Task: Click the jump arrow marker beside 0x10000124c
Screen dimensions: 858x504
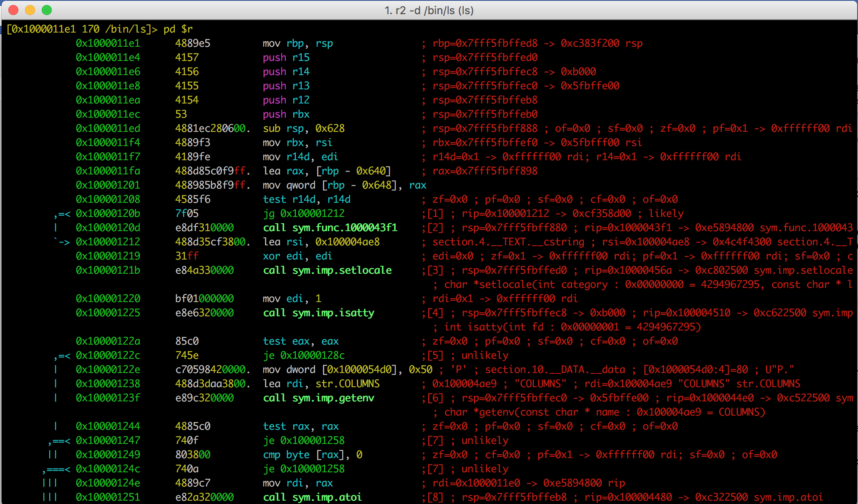Action: 56,470
